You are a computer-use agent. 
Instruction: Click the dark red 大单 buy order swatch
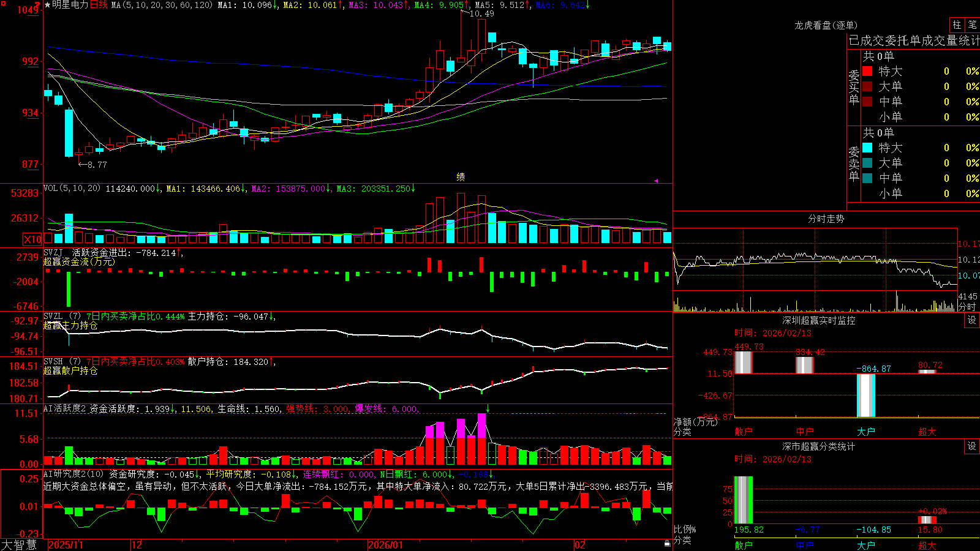point(867,86)
